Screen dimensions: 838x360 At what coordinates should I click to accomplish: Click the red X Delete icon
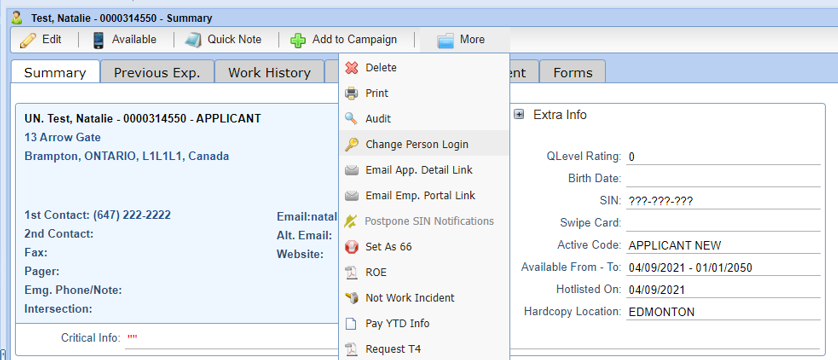point(351,68)
